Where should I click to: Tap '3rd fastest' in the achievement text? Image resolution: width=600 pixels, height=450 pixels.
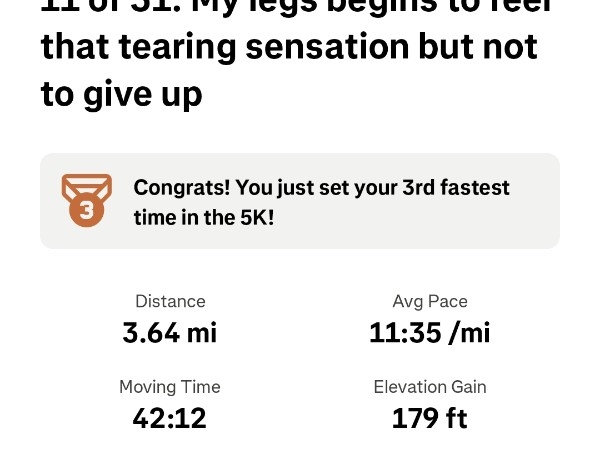click(x=457, y=187)
